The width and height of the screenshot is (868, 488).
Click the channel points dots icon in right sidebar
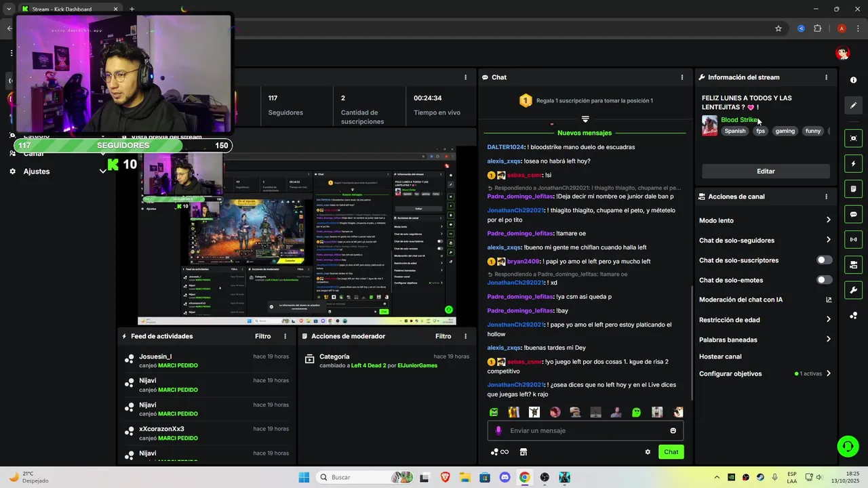[x=853, y=316]
